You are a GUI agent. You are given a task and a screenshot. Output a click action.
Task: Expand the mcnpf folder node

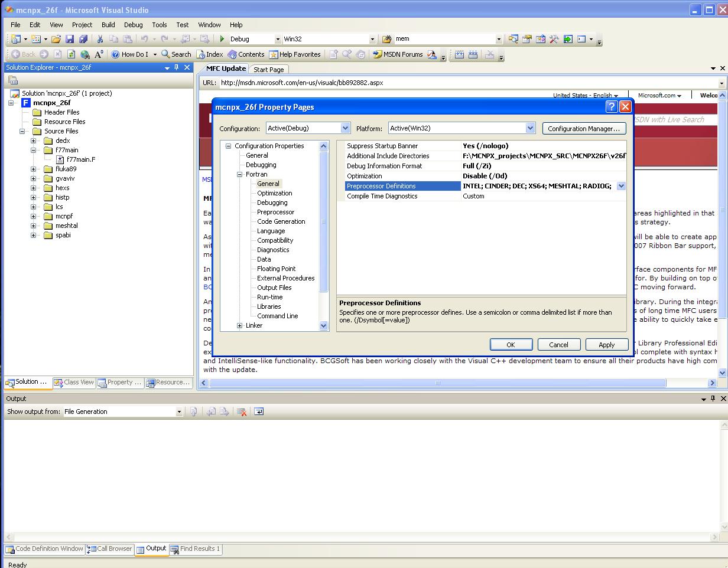pyautogui.click(x=34, y=216)
